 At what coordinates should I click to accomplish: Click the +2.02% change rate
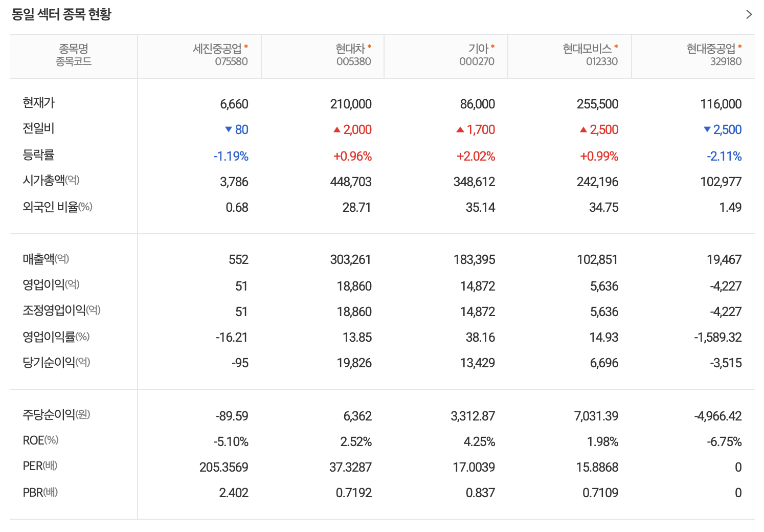(x=476, y=156)
